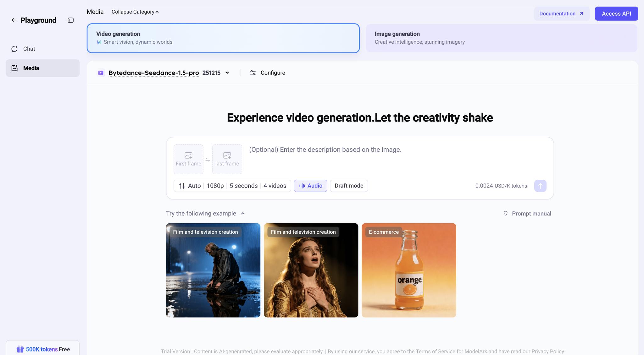This screenshot has width=644, height=355.
Task: Collapse the Try the following example section
Action: tap(242, 213)
